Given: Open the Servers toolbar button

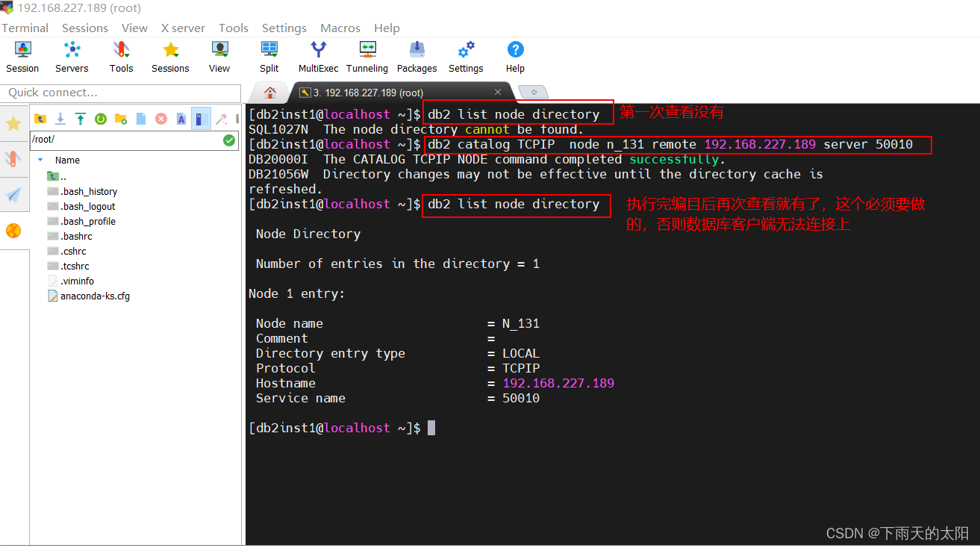Looking at the screenshot, I should [x=72, y=57].
